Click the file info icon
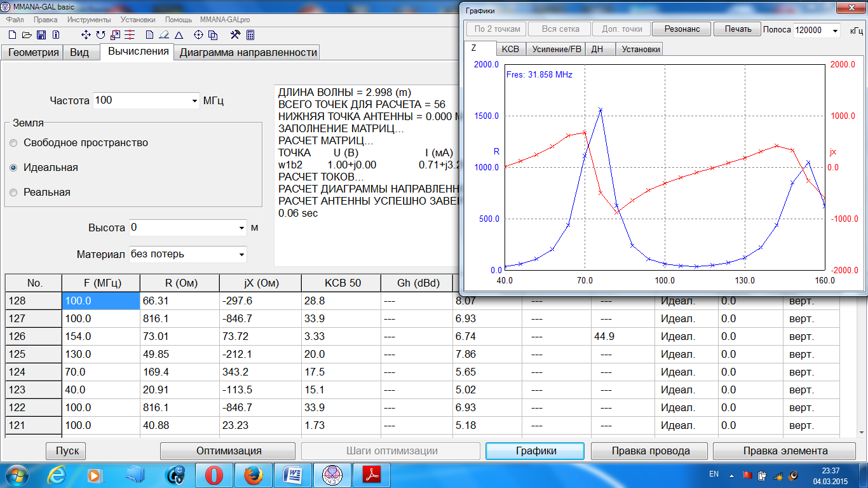The width and height of the screenshot is (868, 488). click(56, 35)
